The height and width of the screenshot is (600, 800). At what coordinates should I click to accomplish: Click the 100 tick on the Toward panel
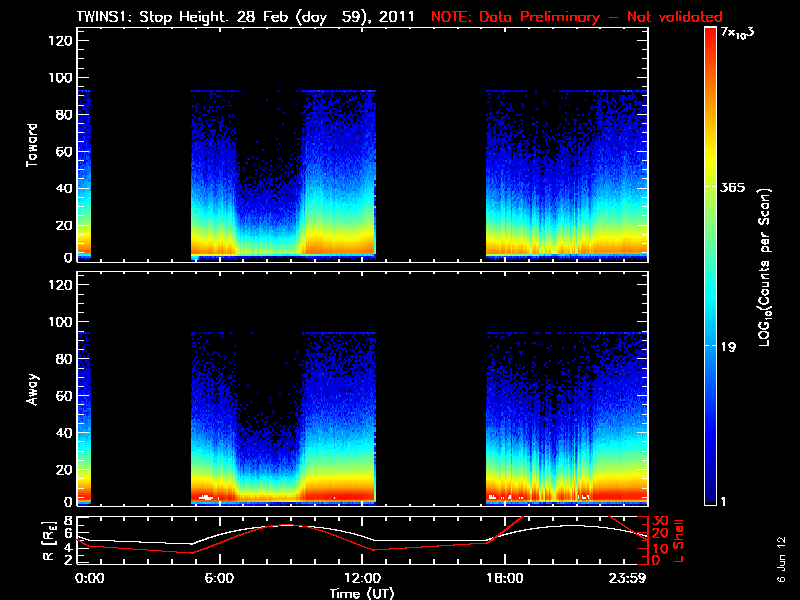click(59, 77)
